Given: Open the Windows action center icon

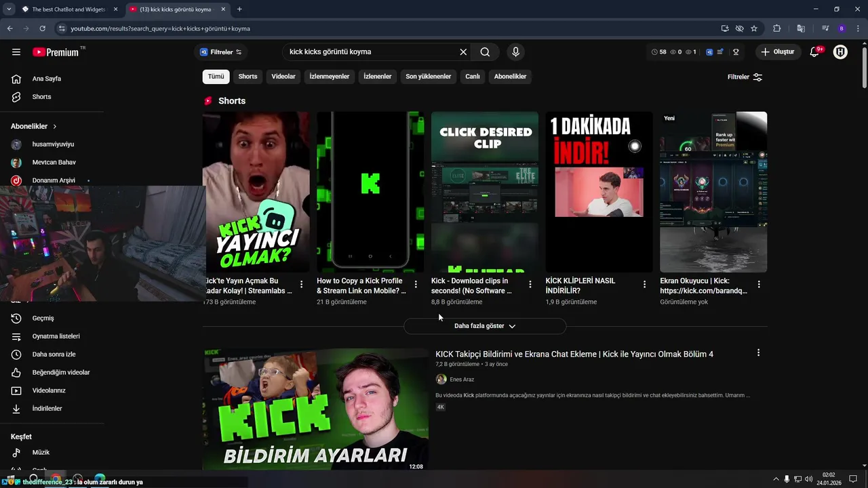Looking at the screenshot, I should (x=853, y=479).
